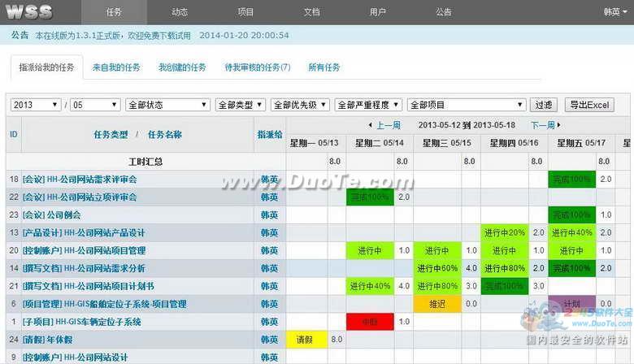Image resolution: width=634 pixels, height=364 pixels.
Task: Click purple 计划 cell for task 6 Friday
Action: point(571,304)
